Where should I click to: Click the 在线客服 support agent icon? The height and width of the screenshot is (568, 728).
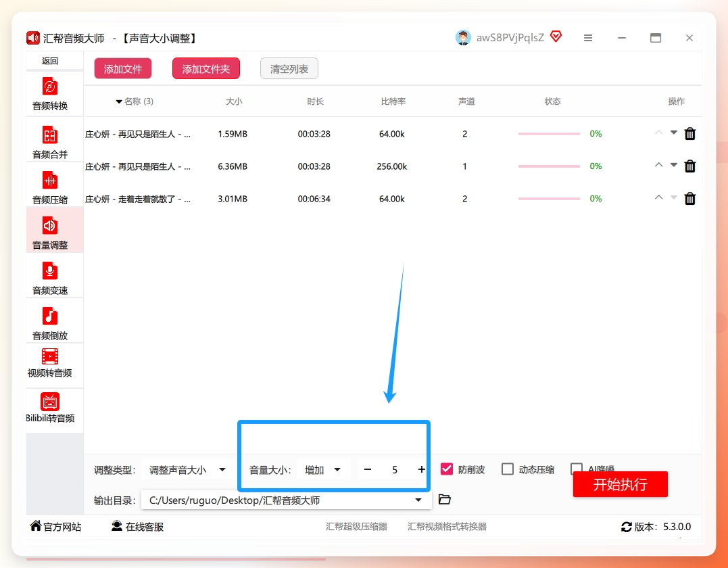117,525
